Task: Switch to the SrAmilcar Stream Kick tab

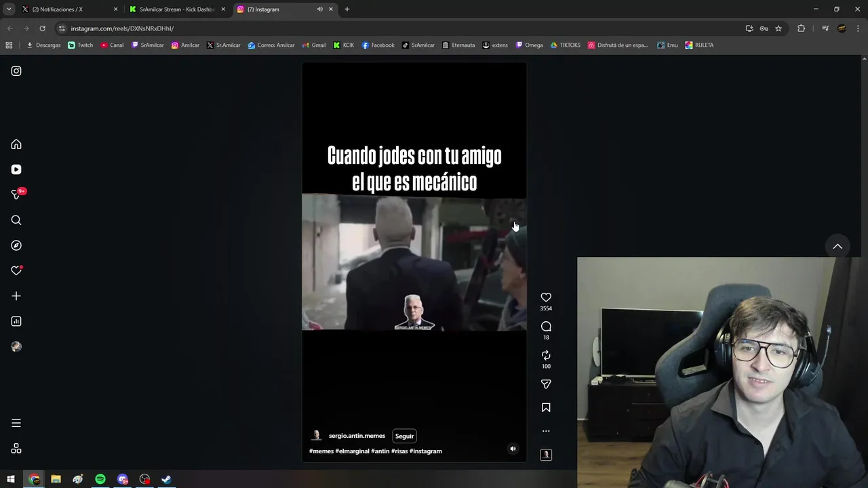Action: pos(176,9)
